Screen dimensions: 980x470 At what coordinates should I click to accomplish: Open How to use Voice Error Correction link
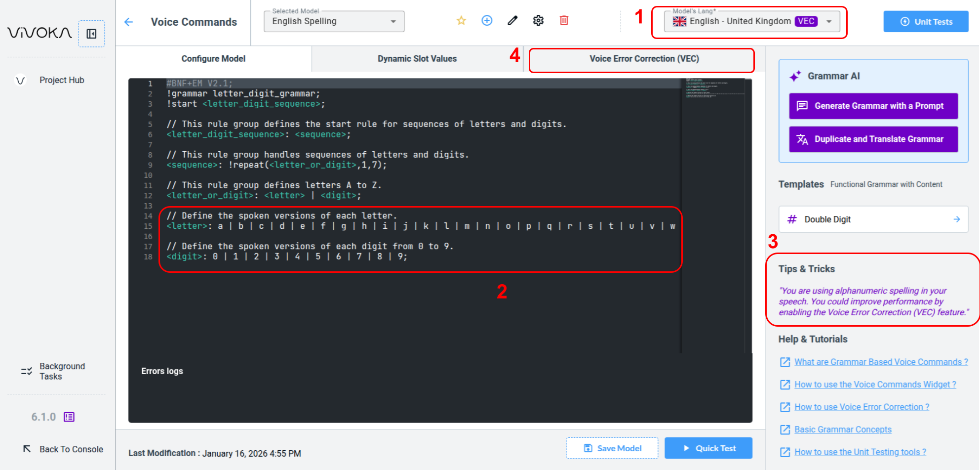point(862,407)
